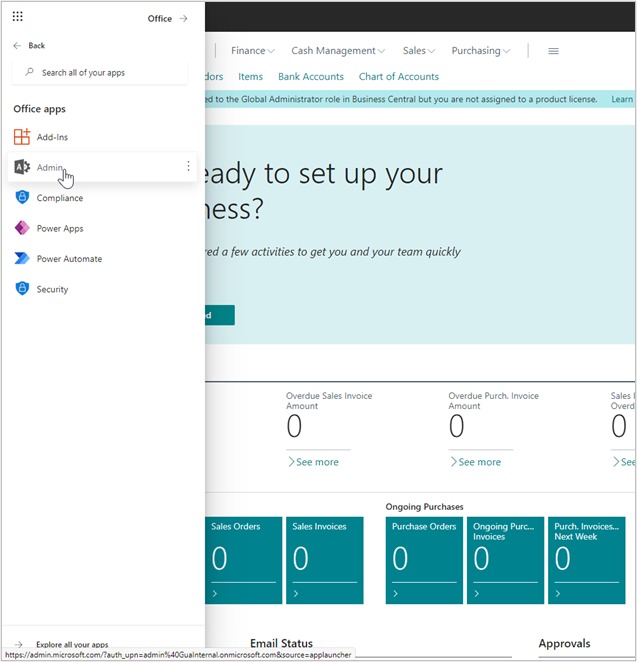Open the Bank Accounts tab
The image size is (637, 662).
click(310, 77)
